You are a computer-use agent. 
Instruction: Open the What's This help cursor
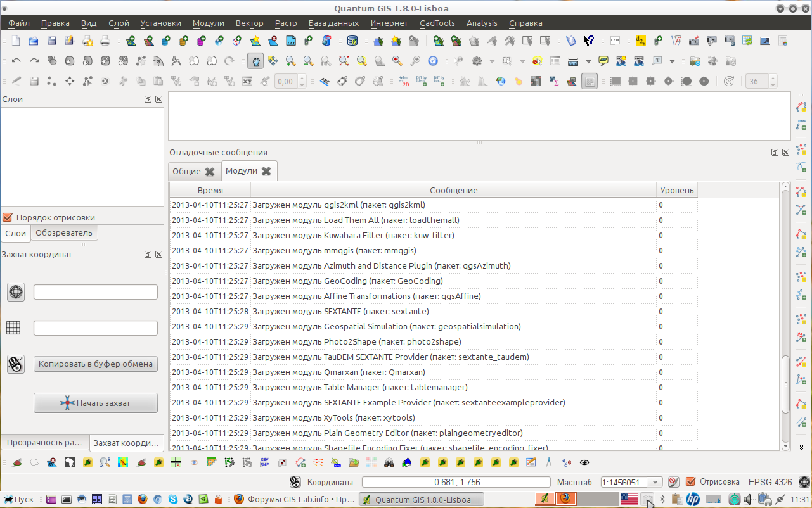[x=589, y=41]
